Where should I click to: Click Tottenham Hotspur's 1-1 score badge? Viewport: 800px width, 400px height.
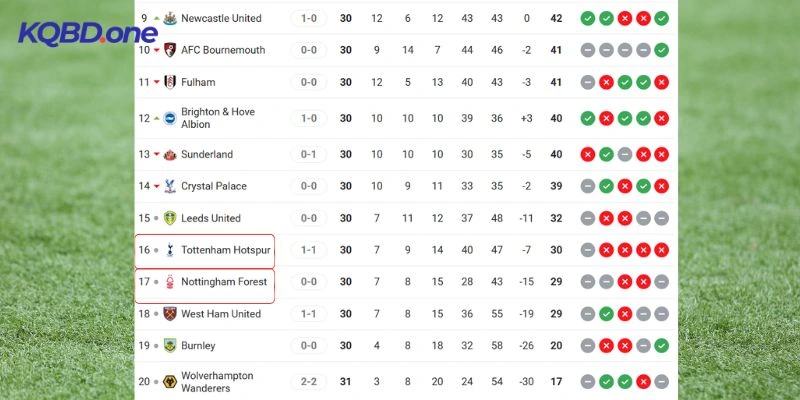coord(309,250)
